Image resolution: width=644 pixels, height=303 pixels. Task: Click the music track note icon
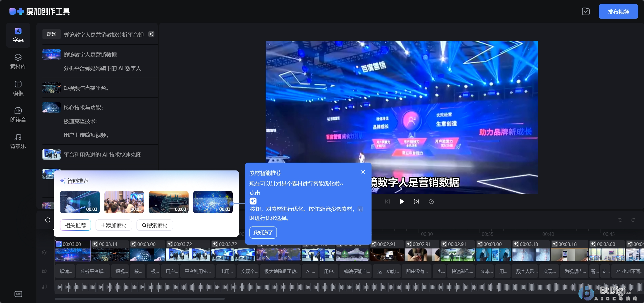point(44,287)
